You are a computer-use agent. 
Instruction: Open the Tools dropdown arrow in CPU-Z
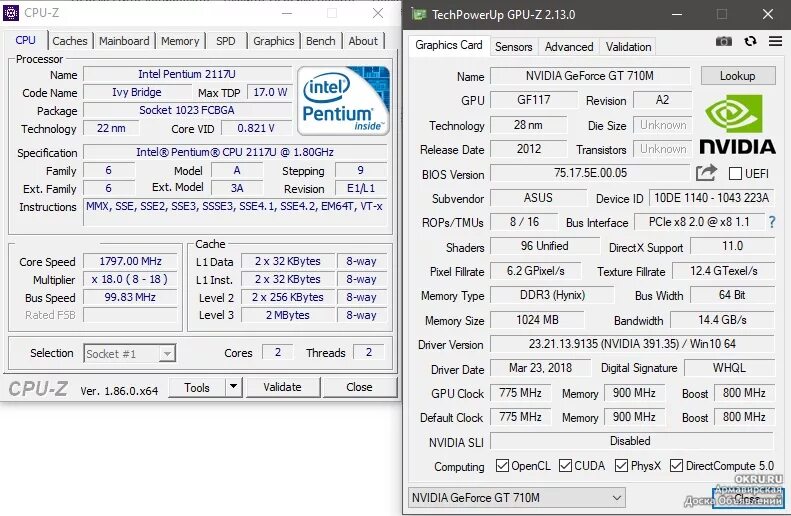pos(233,387)
